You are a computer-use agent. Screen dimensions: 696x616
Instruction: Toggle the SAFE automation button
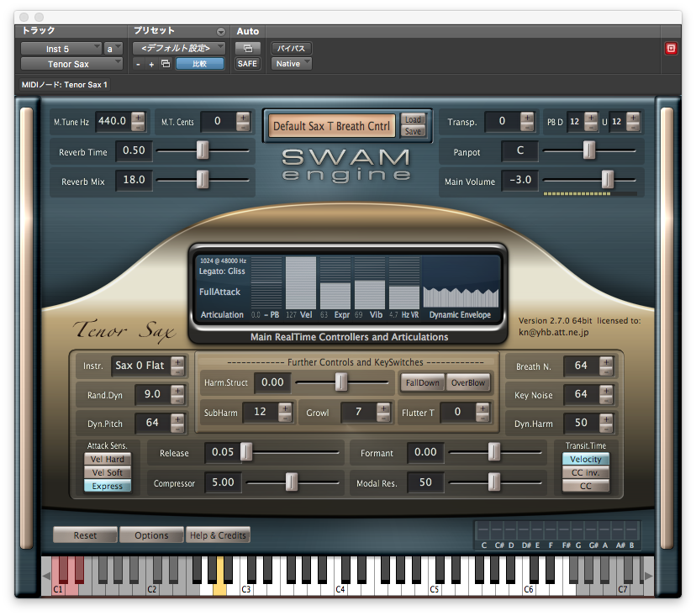tap(247, 64)
